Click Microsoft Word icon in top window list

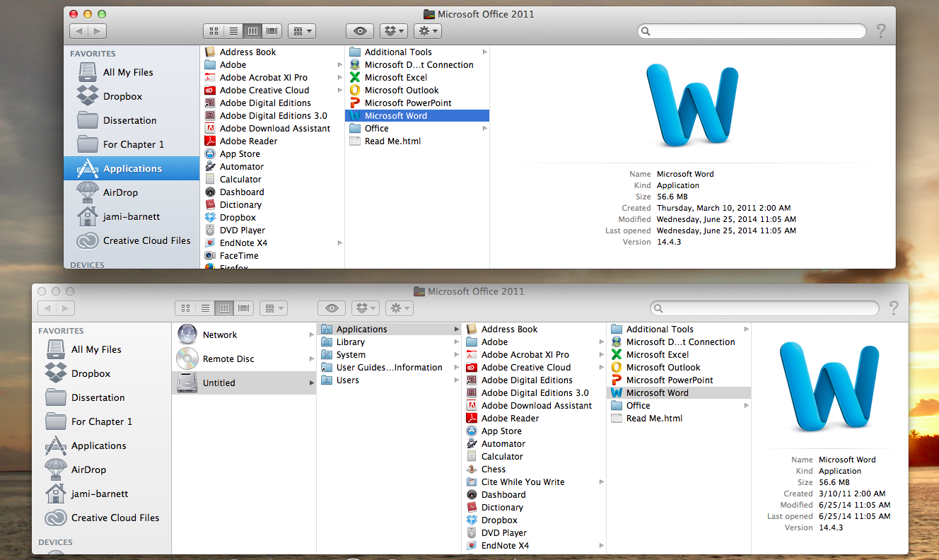click(355, 116)
